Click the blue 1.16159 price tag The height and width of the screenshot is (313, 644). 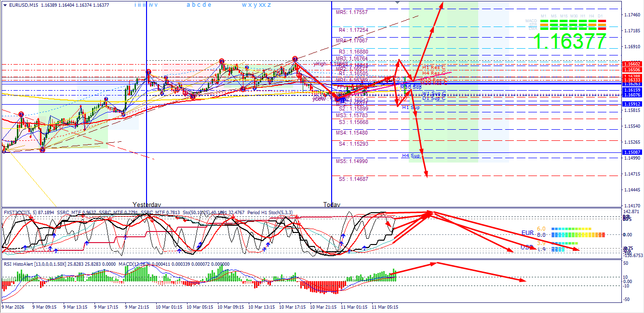pos(632,90)
